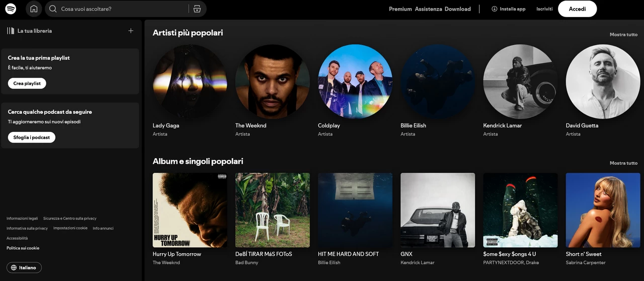Viewport: 644px width, 281px height.
Task: Open Hurry Up Tomorrow album cover
Action: tap(190, 210)
